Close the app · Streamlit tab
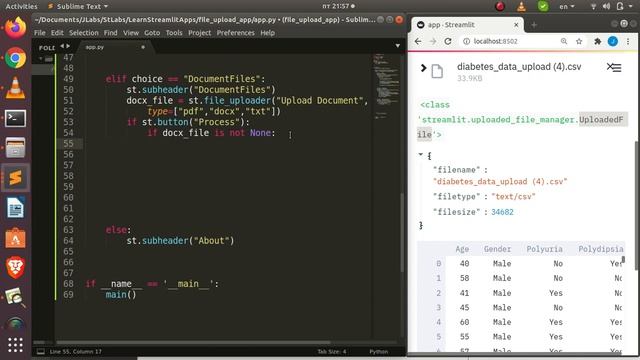Image resolution: width=640 pixels, height=360 pixels. pyautogui.click(x=516, y=25)
